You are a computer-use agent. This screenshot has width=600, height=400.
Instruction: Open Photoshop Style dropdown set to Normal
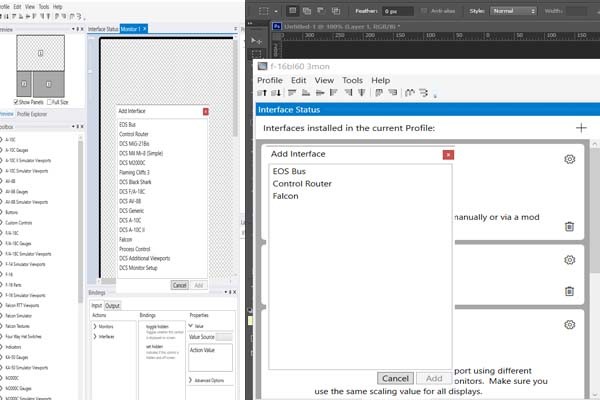pos(514,11)
